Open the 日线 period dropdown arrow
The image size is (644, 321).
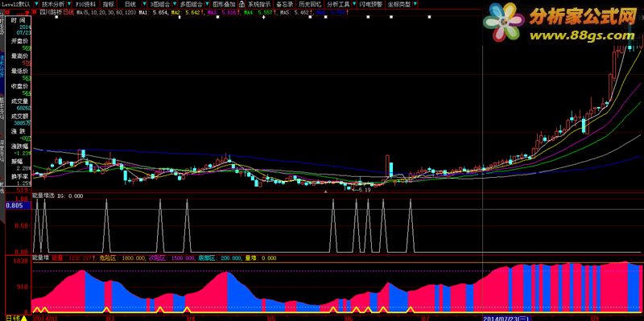145,4
